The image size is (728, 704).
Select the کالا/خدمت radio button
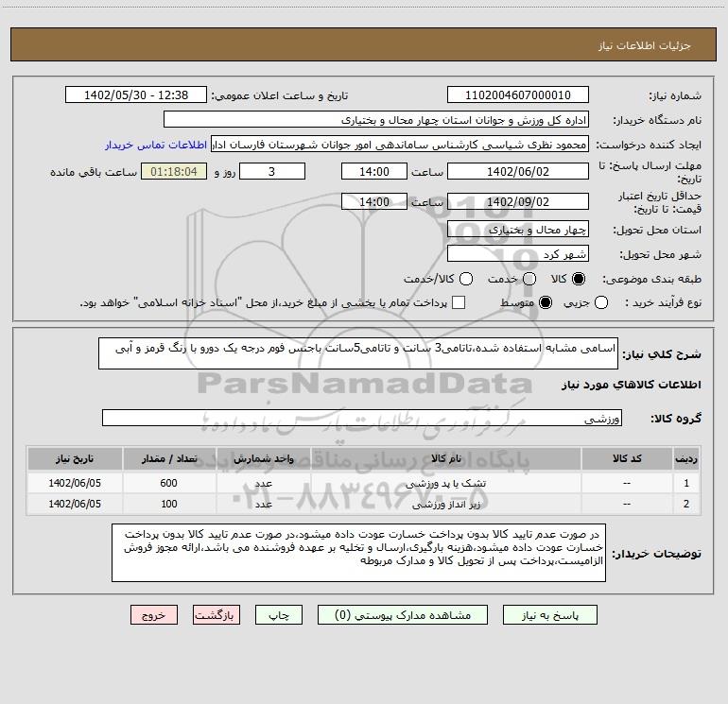tap(466, 279)
